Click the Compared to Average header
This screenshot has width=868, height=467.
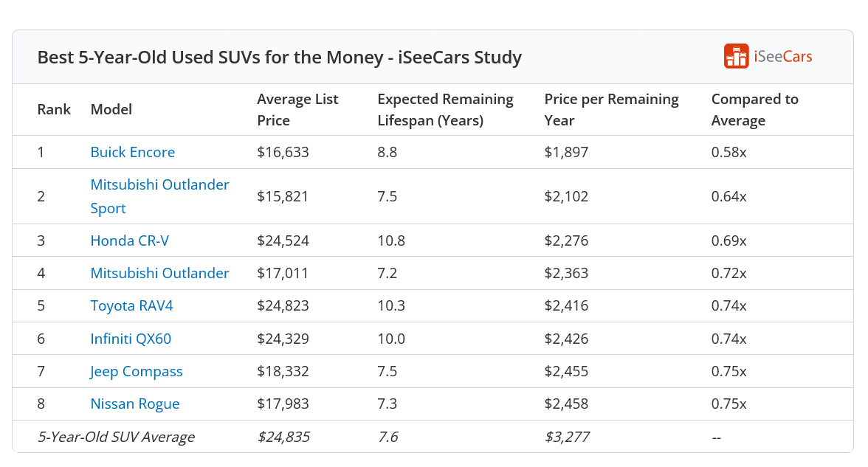[x=754, y=109]
